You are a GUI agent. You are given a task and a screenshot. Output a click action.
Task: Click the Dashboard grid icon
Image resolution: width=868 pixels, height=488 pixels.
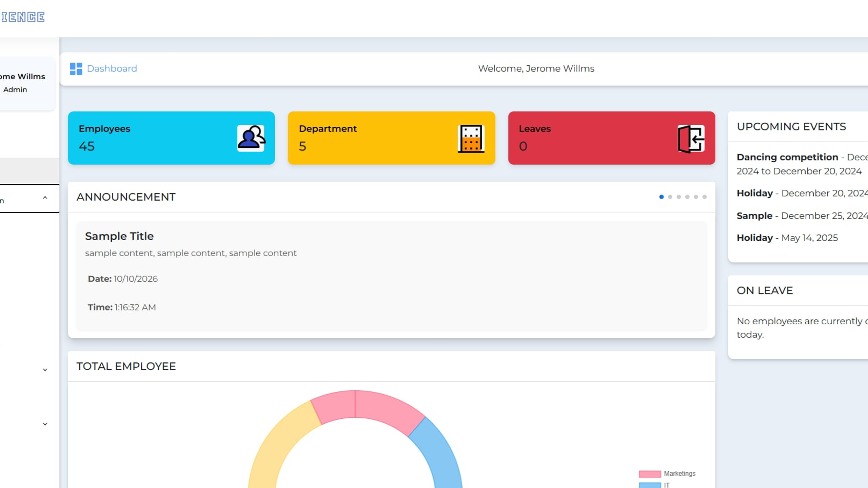coord(76,69)
